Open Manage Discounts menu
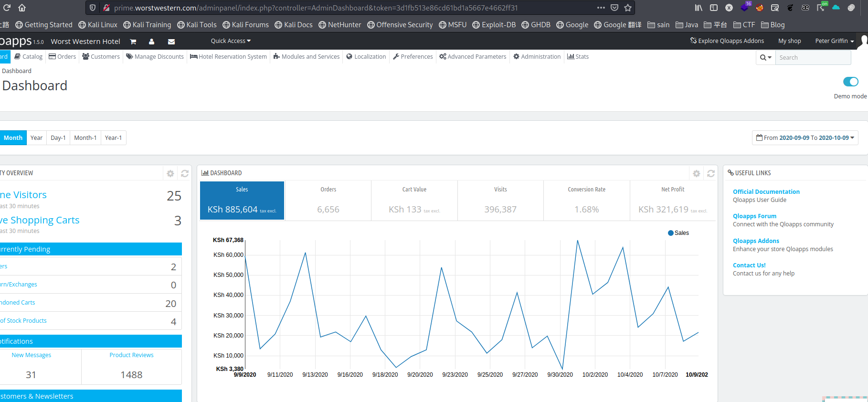 [x=155, y=56]
